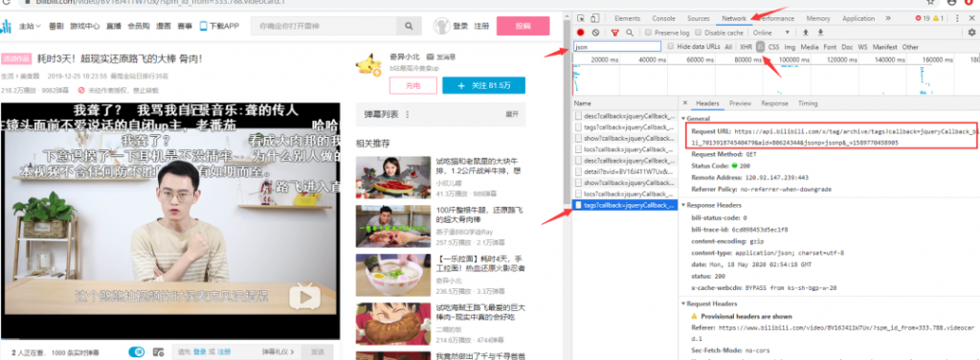Toggle the red filter funnel icon
The image size is (980, 360).
pos(615,33)
